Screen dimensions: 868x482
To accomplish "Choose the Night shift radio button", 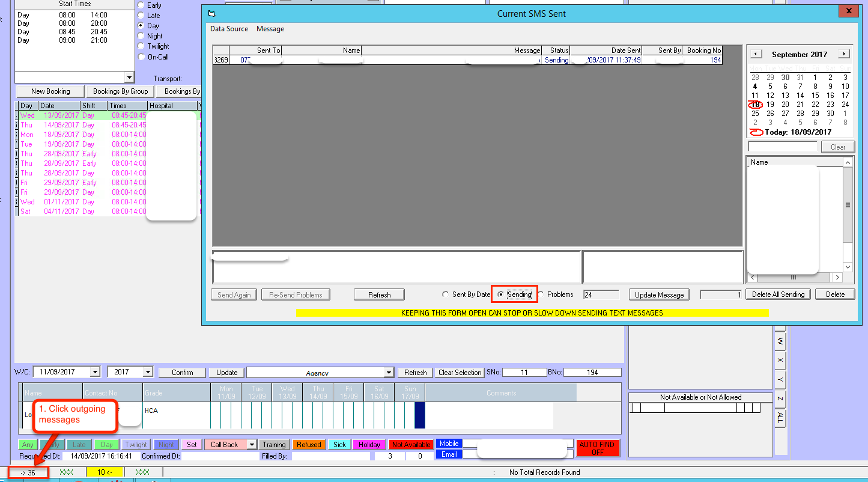I will tap(141, 36).
